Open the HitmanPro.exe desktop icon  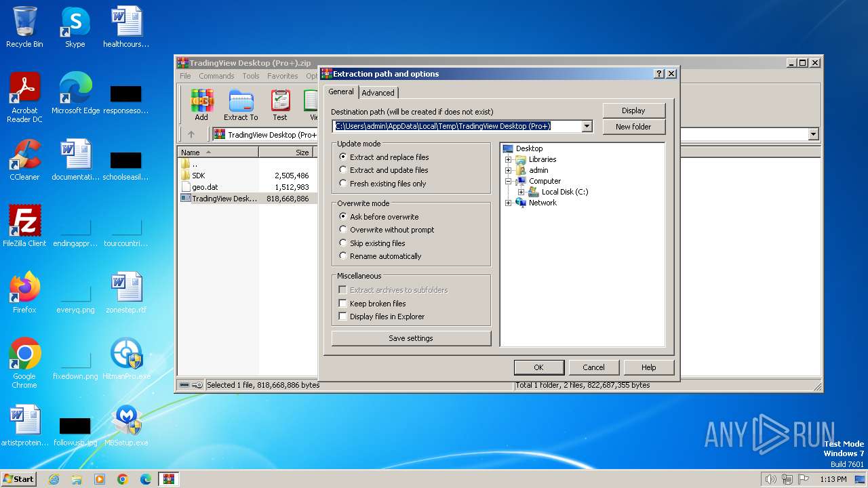(126, 359)
